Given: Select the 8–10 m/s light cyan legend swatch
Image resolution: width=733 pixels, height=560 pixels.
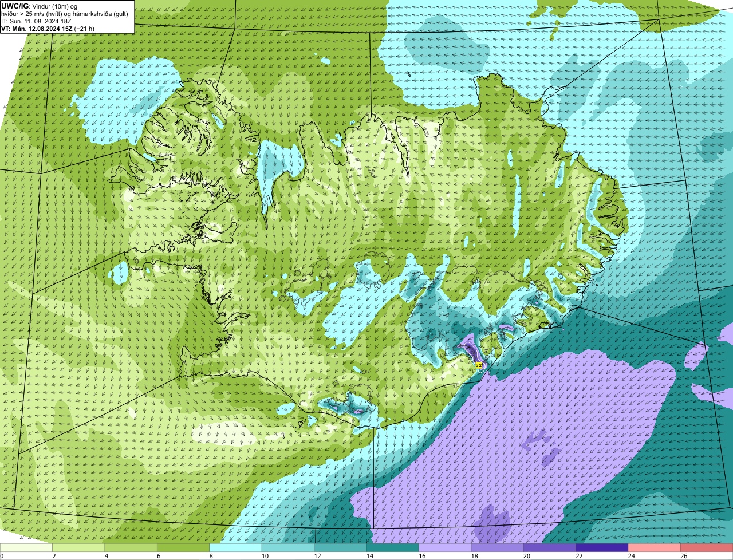Looking at the screenshot, I should (236, 547).
